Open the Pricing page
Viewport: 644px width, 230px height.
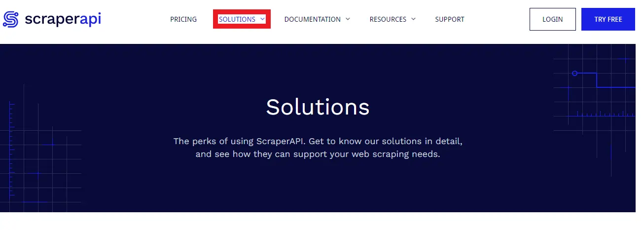(x=183, y=19)
